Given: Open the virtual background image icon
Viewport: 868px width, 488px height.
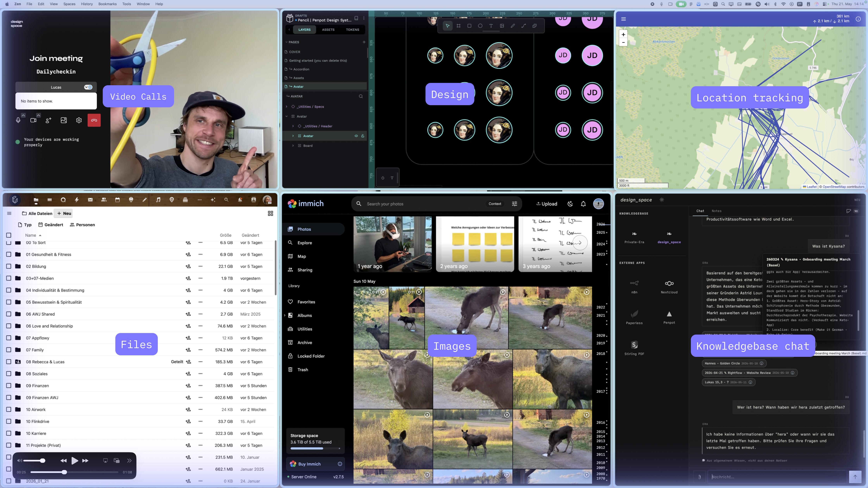Looking at the screenshot, I should pyautogui.click(x=64, y=120).
